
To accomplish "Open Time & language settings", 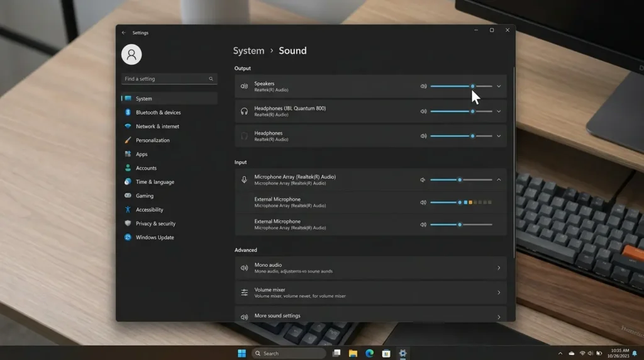I will tap(169, 182).
